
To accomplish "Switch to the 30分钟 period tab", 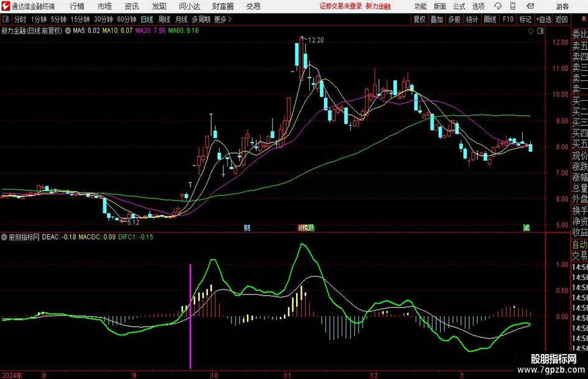I will click(x=103, y=19).
